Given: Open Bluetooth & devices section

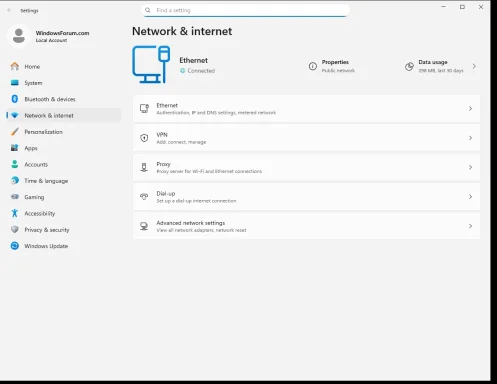Looking at the screenshot, I should 63,99.
